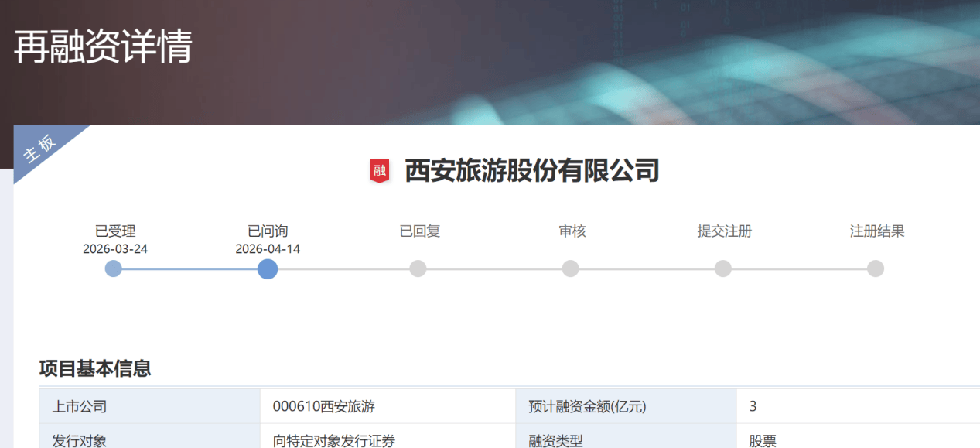Click the filled 已受理 progress dot
This screenshot has width=980, height=448.
point(113,268)
